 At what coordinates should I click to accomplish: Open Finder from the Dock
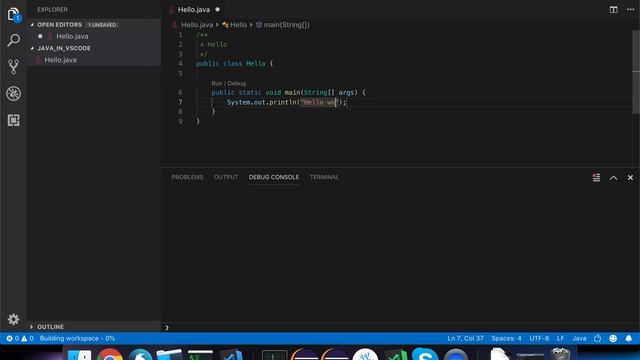point(79,355)
